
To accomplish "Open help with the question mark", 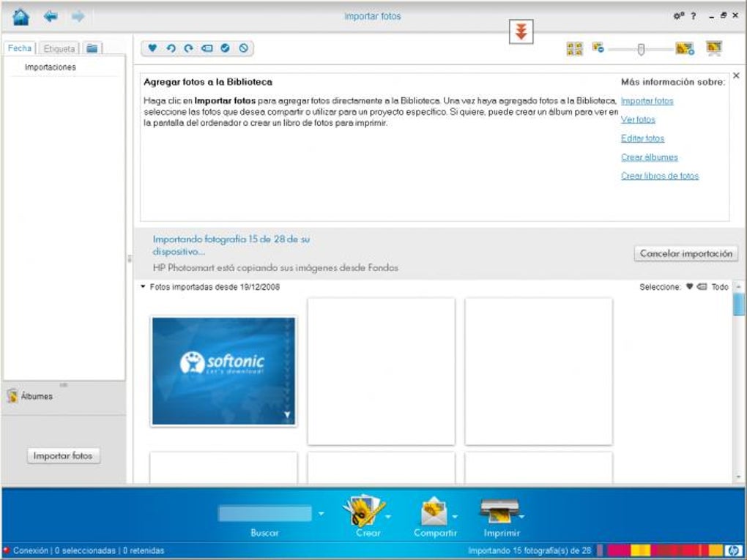I will click(x=693, y=15).
